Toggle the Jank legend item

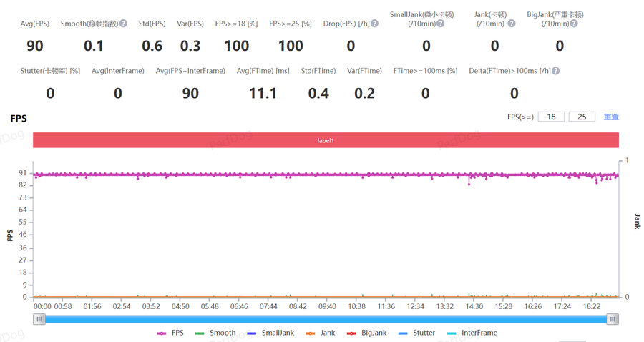pyautogui.click(x=320, y=333)
